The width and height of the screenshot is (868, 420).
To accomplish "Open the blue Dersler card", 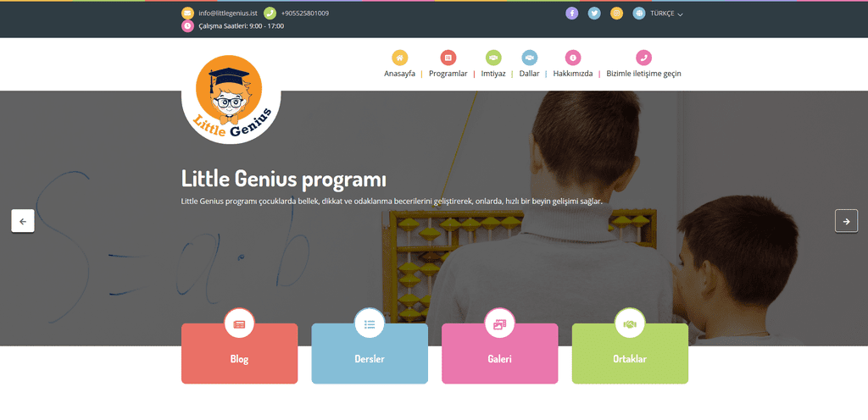I will 370,353.
